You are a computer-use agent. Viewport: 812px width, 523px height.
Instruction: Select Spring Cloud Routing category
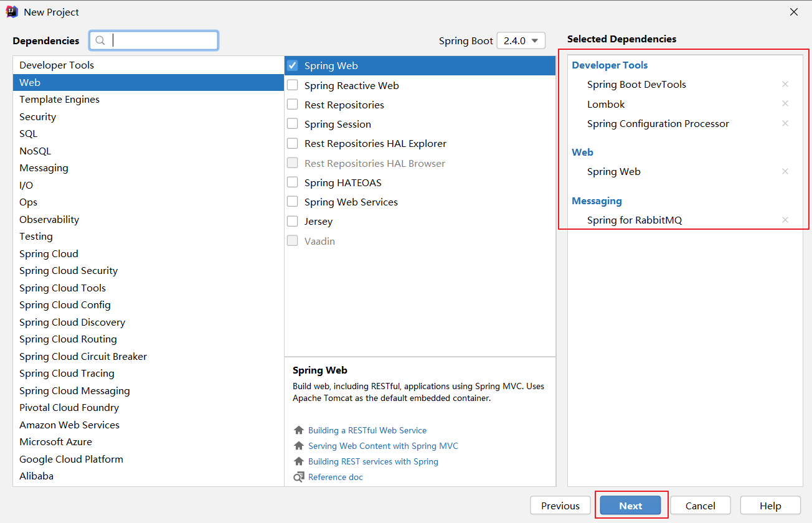point(148,339)
